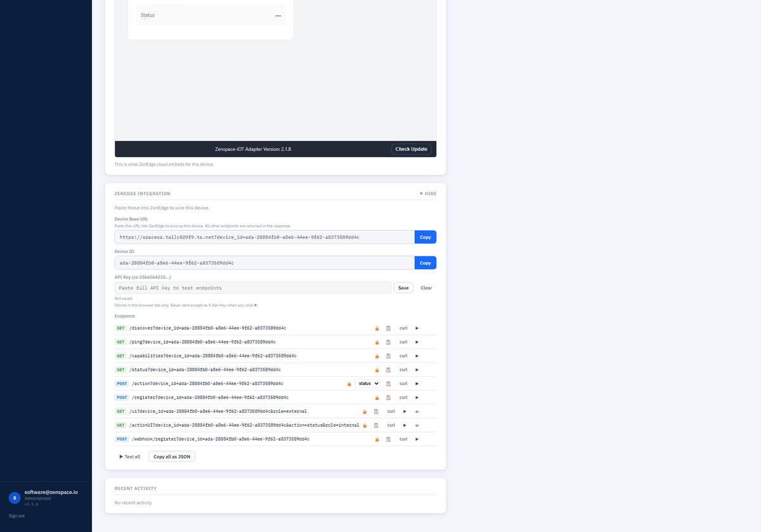Image resolution: width=761 pixels, height=532 pixels.
Task: Copy /capabilities URL with clipboard icon
Action: [388, 356]
